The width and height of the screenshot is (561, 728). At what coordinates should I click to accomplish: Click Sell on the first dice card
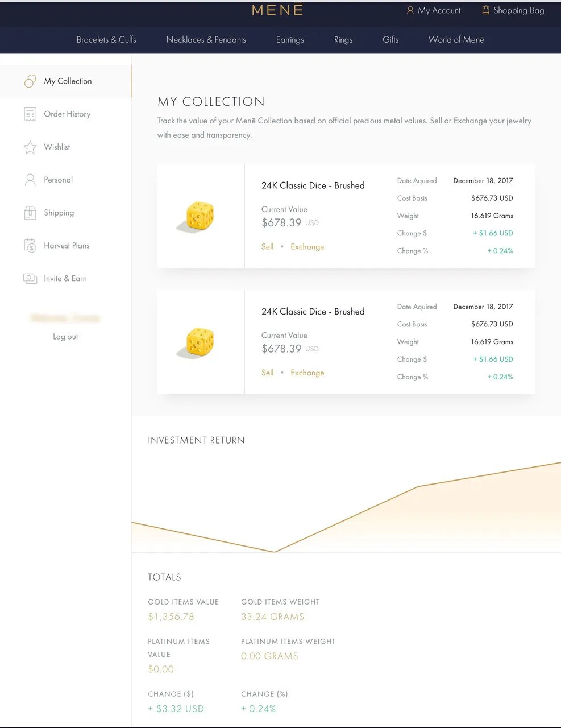click(x=268, y=247)
